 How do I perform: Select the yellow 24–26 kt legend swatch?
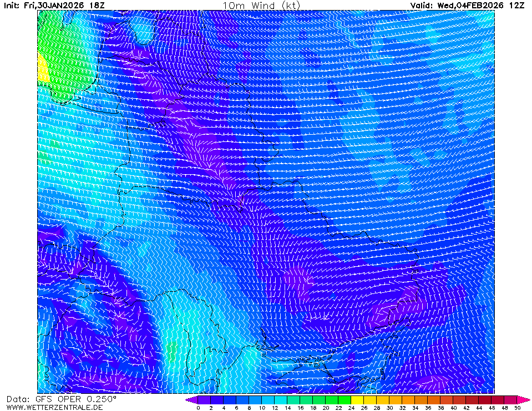(x=358, y=399)
